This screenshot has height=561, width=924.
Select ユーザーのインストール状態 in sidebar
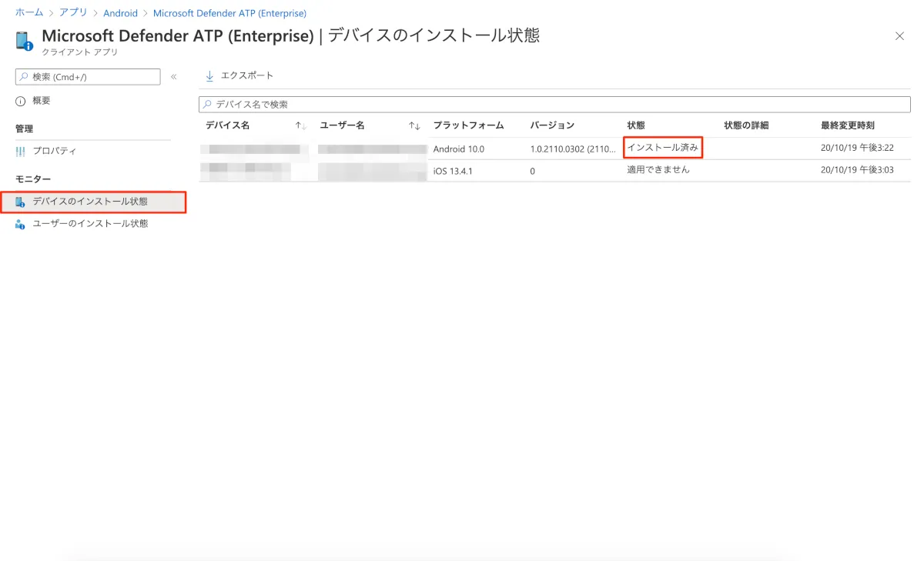tap(90, 224)
